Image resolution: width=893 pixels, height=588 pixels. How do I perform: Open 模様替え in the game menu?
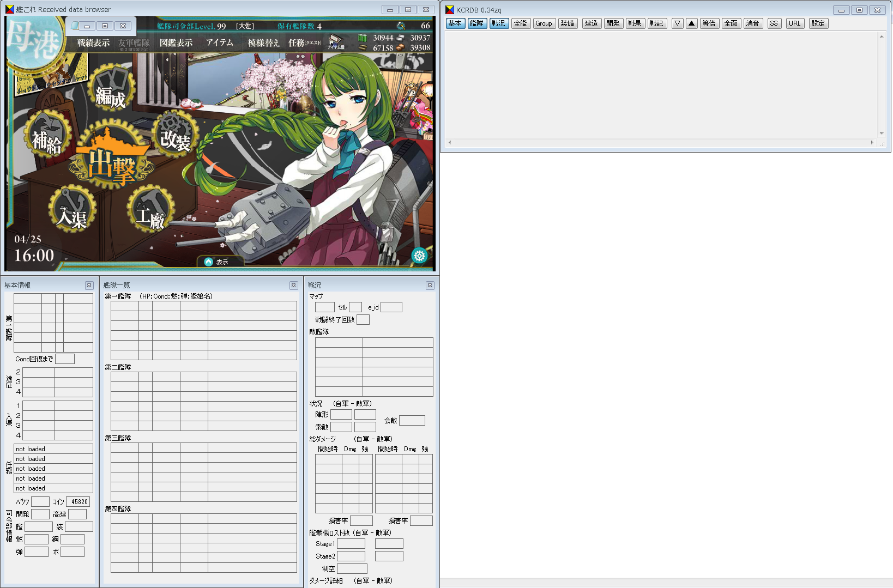(x=264, y=43)
